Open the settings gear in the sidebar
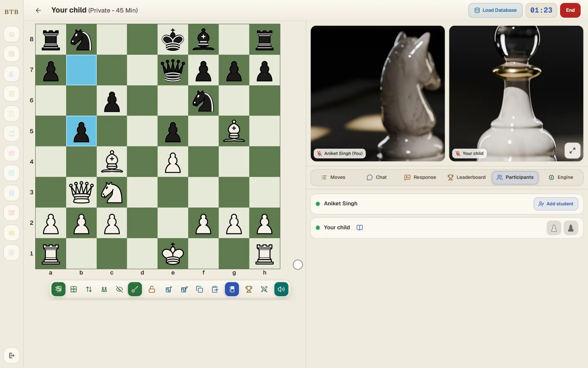The height and width of the screenshot is (368, 588). click(x=12, y=252)
